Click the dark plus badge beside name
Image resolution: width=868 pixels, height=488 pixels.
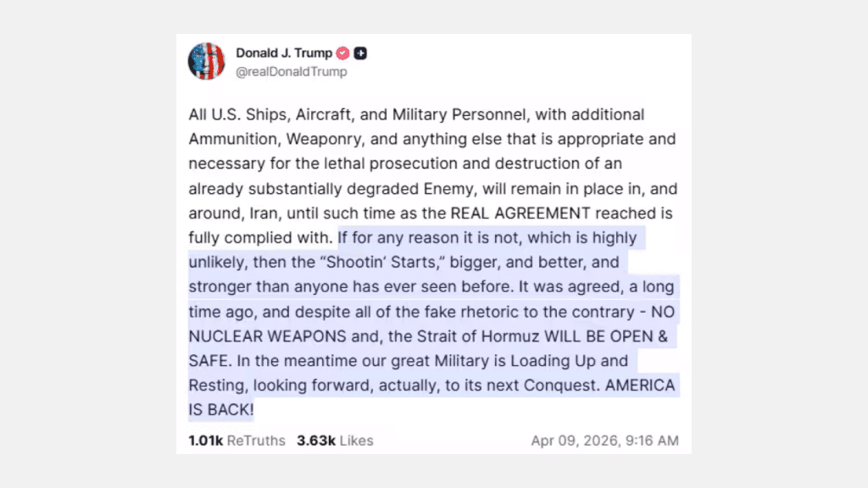360,53
